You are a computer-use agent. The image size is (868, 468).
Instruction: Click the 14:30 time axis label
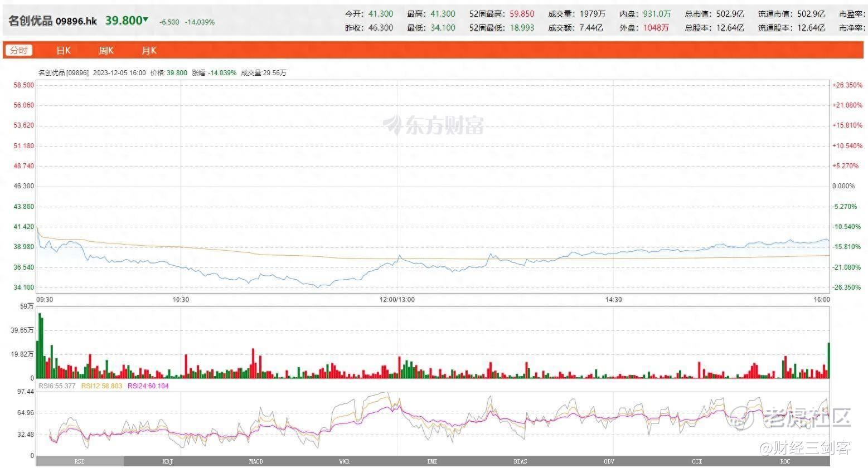(x=613, y=300)
